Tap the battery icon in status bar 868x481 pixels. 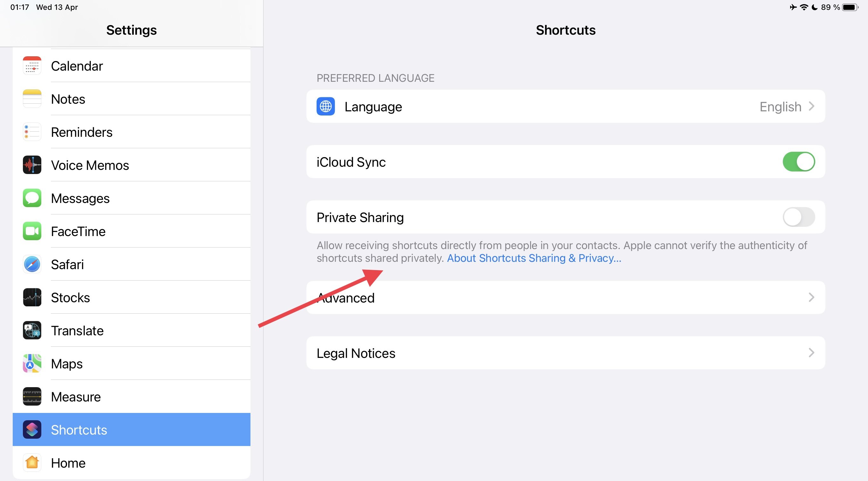(x=850, y=7)
